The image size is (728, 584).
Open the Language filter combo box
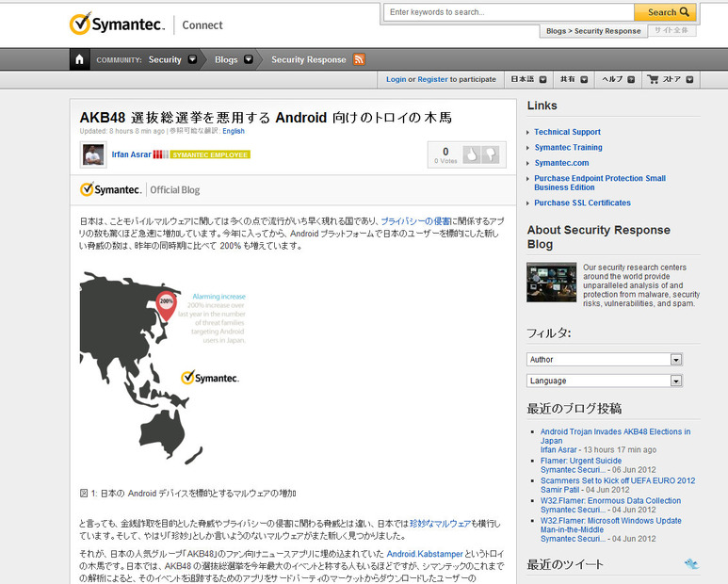(x=605, y=381)
